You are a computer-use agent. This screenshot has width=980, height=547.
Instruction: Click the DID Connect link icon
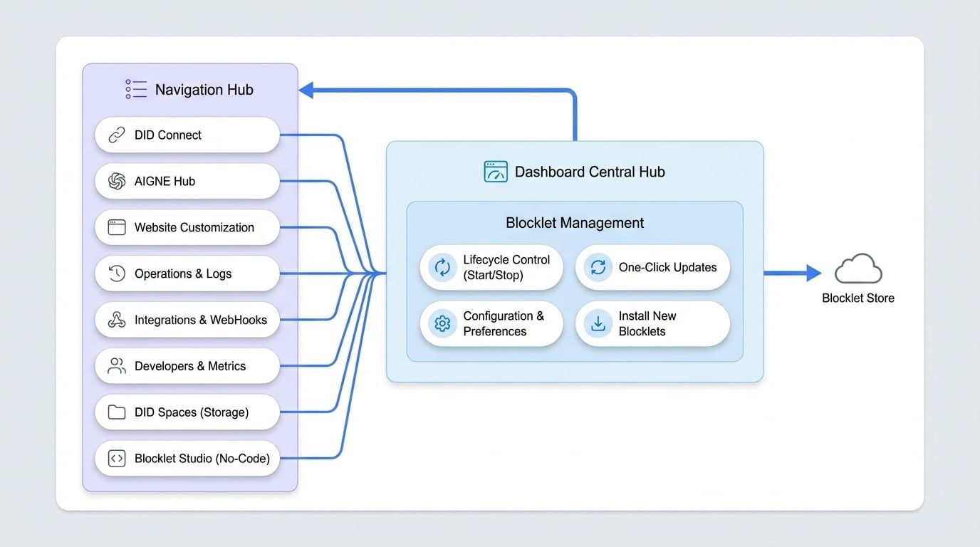pyautogui.click(x=117, y=135)
